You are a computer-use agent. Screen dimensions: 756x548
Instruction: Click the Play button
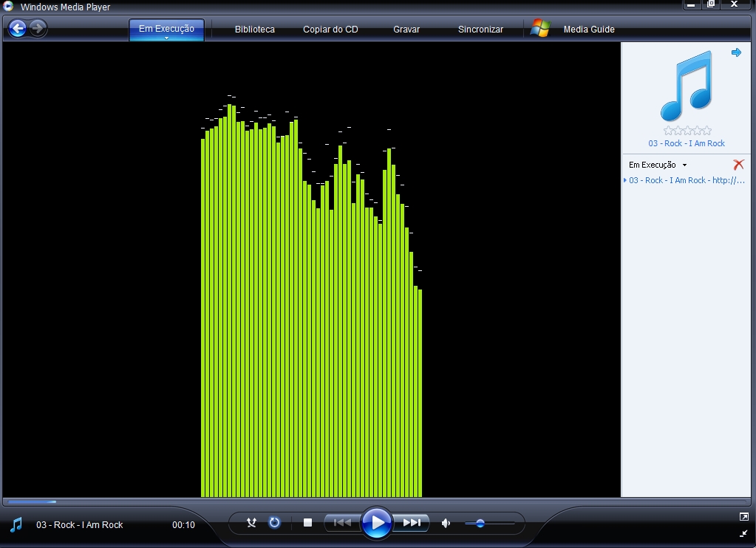(377, 523)
